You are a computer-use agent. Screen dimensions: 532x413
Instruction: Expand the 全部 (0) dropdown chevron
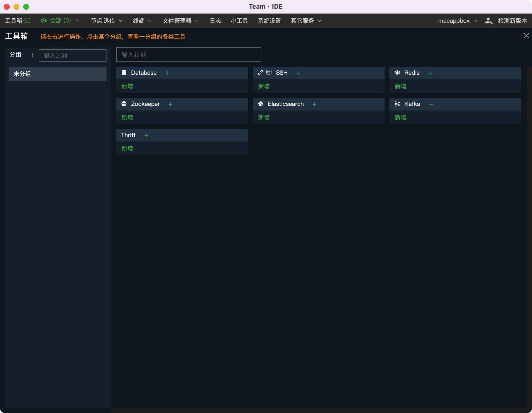(x=78, y=21)
